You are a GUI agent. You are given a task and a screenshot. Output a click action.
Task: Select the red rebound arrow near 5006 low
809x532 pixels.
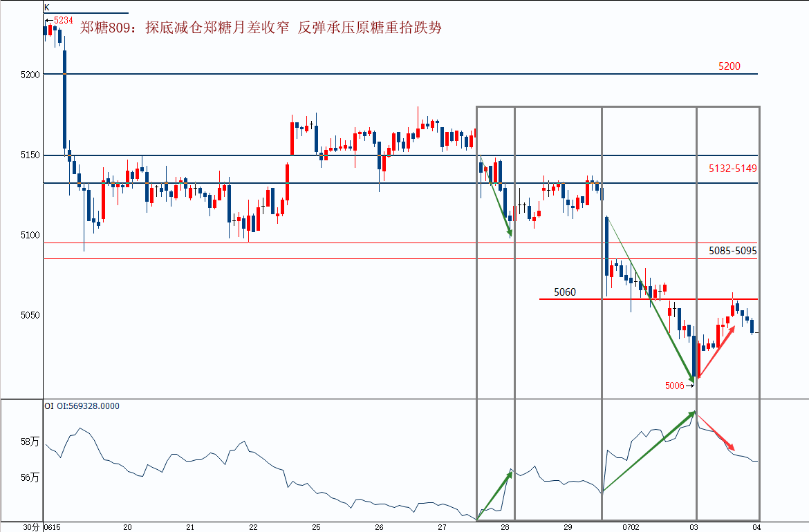pos(716,352)
